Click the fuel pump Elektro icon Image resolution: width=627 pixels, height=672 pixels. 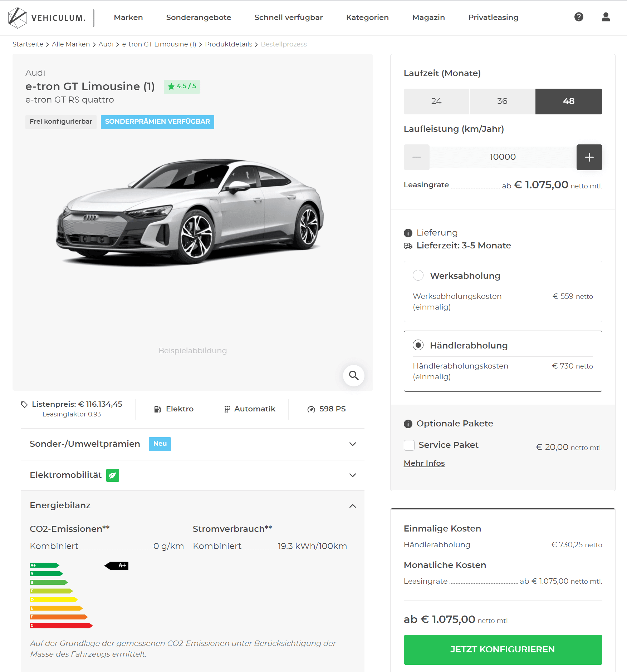tap(157, 409)
